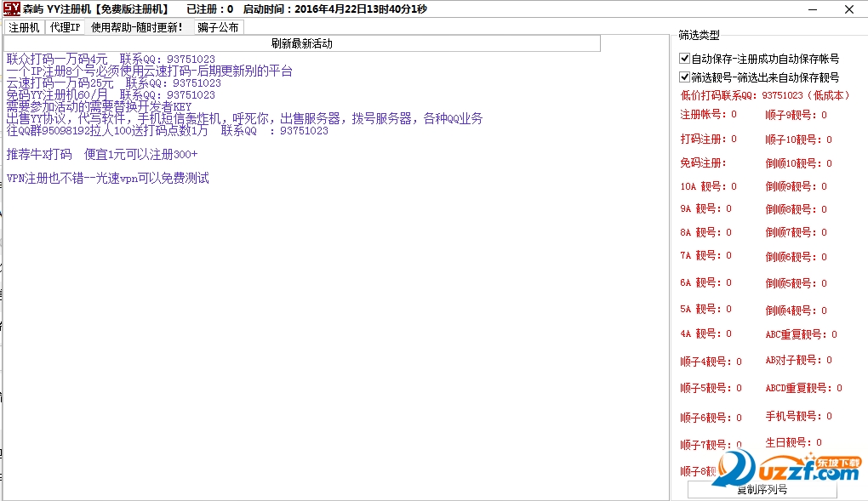Select the 骗子公布 tab
The height and width of the screenshot is (501, 868).
pos(218,27)
